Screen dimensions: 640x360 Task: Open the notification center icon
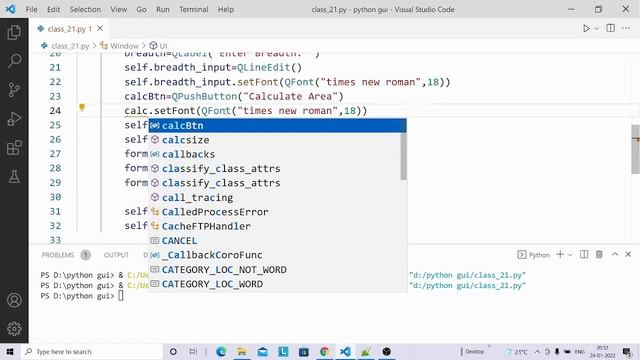click(627, 351)
